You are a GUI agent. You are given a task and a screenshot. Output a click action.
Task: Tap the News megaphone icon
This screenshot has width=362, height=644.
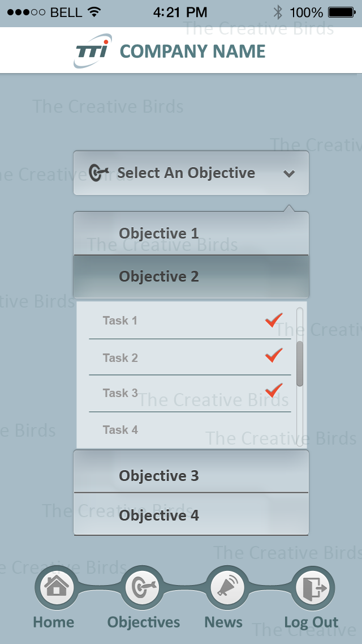tap(227, 587)
